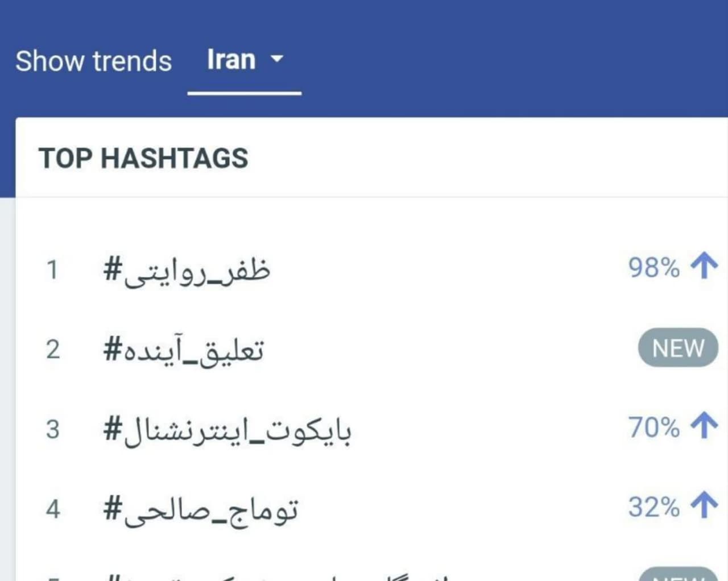This screenshot has height=581, width=728.
Task: Click the NEW badge beside #تعلیق_آینده
Action: pyautogui.click(x=677, y=348)
